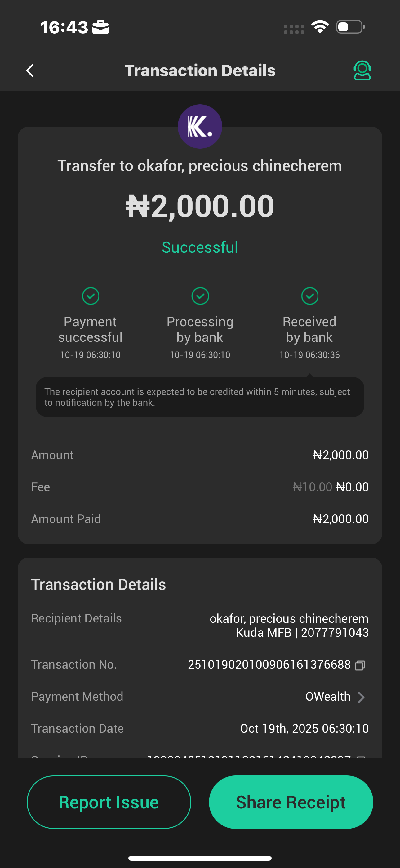The image size is (400, 868).
Task: Open the OWealth payment method
Action: coord(328,697)
